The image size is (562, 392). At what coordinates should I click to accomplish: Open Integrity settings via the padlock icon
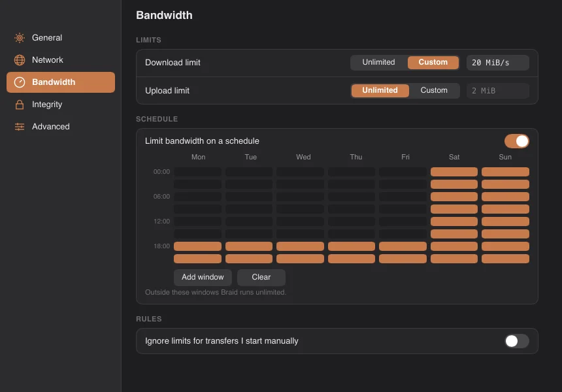20,105
